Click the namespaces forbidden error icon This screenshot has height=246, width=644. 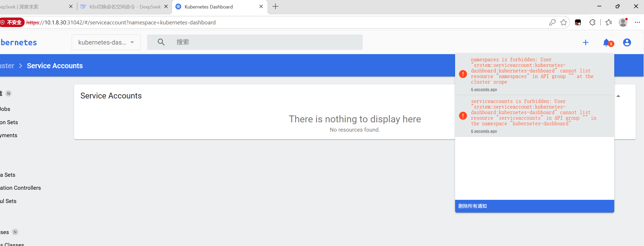point(463,74)
